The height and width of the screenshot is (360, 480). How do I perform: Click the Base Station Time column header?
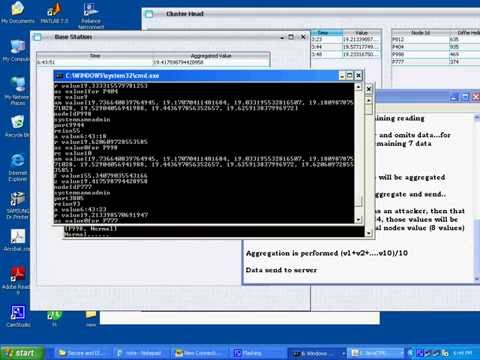tap(95, 56)
